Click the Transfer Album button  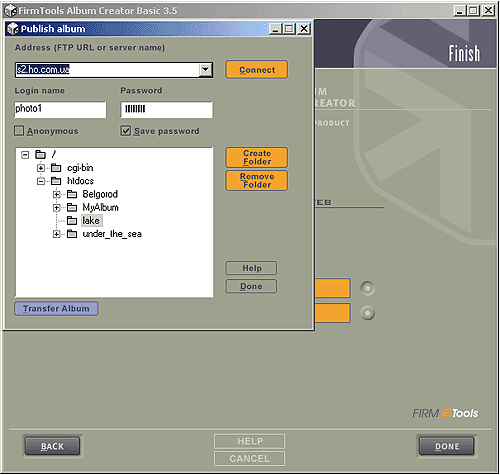tap(56, 309)
